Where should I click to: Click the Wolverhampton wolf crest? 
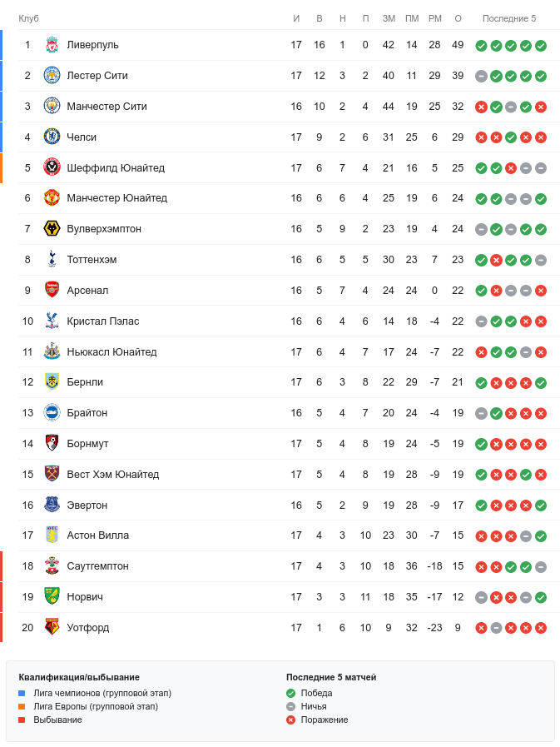52,229
